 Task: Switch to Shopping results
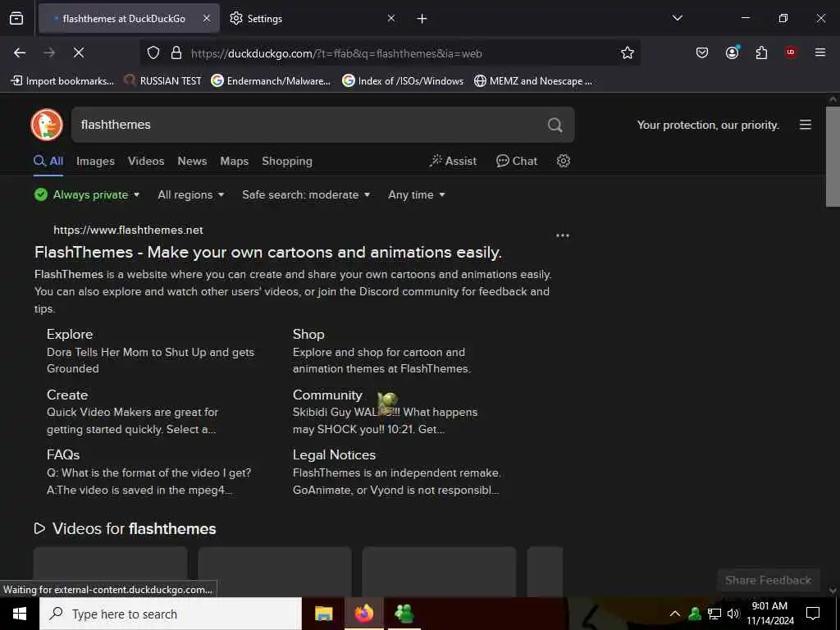coord(287,162)
